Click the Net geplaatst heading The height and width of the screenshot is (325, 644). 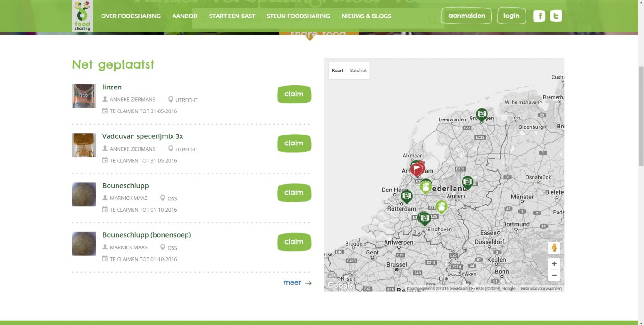click(x=113, y=64)
